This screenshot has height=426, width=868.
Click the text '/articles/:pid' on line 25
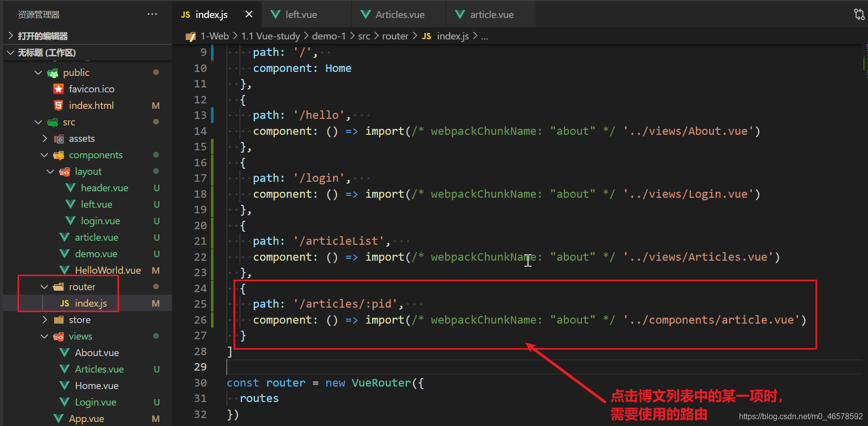point(344,304)
